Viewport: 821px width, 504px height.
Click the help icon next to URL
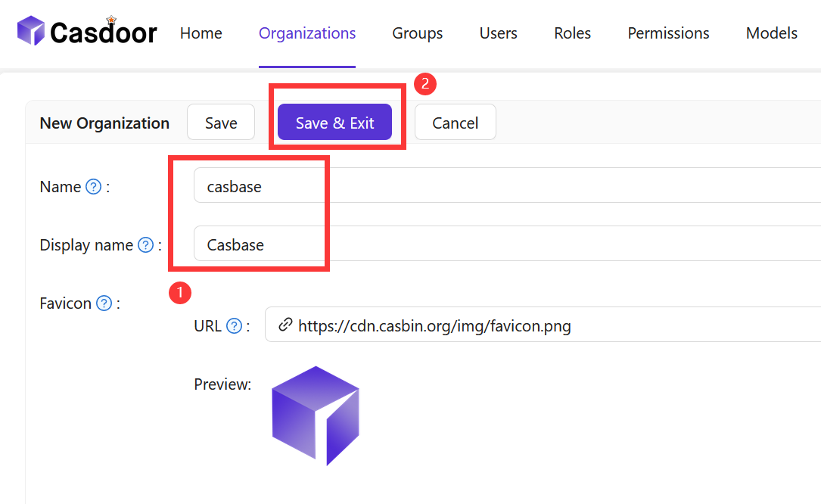235,326
